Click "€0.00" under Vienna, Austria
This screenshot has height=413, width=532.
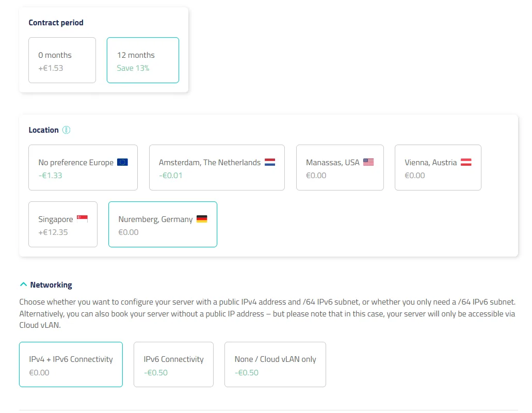click(415, 176)
